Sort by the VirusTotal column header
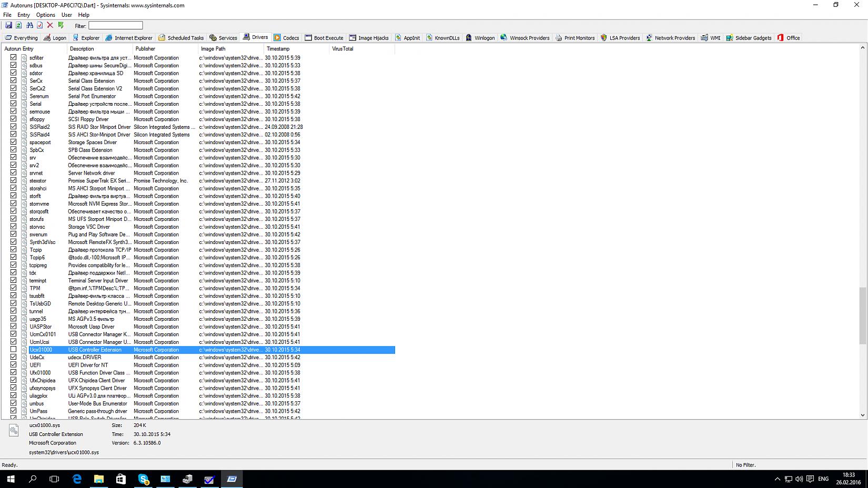The width and height of the screenshot is (868, 488). (x=362, y=49)
